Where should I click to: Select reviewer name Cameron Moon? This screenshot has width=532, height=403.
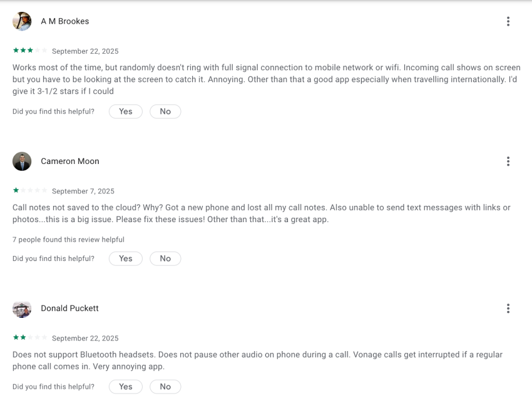(x=70, y=161)
